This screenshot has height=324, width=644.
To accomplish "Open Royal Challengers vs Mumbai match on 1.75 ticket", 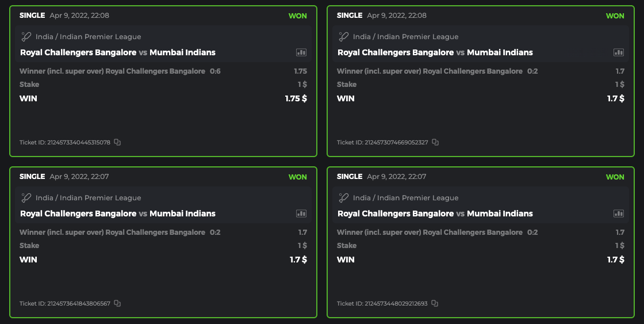I will pyautogui.click(x=118, y=52).
